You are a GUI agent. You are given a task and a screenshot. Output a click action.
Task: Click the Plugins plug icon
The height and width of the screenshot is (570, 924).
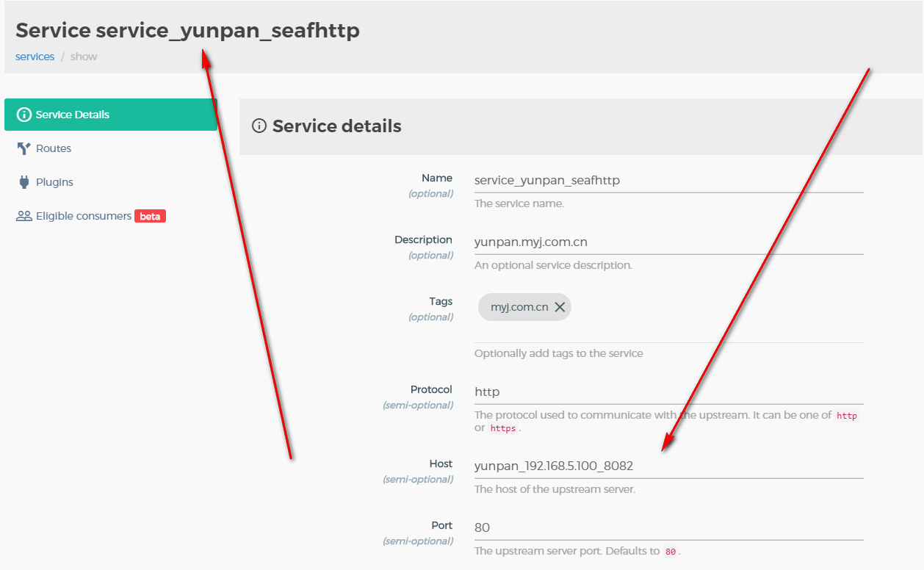pyautogui.click(x=24, y=182)
